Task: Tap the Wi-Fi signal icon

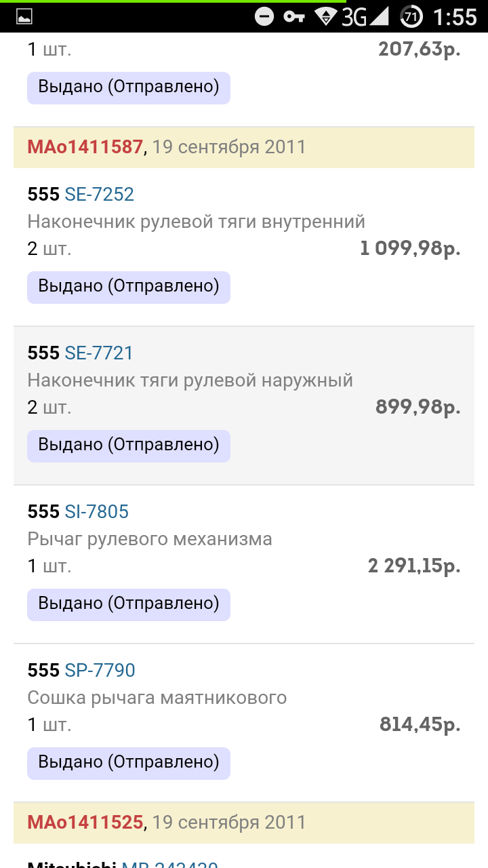Action: 326,17
